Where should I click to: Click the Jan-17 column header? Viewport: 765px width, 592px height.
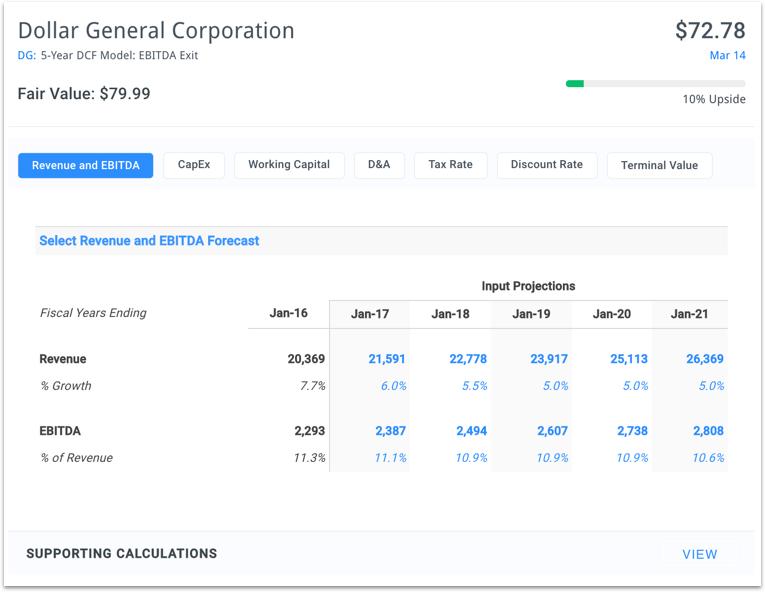click(x=370, y=314)
